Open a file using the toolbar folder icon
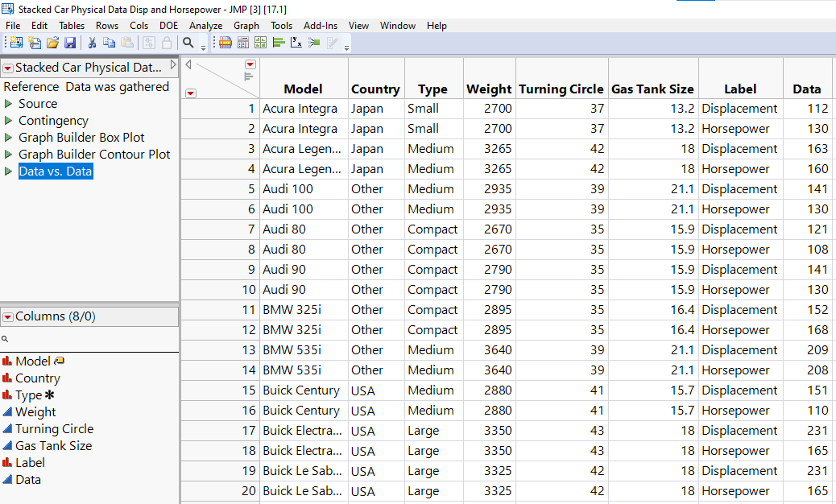Viewport: 836px width, 504px height. 52,43
